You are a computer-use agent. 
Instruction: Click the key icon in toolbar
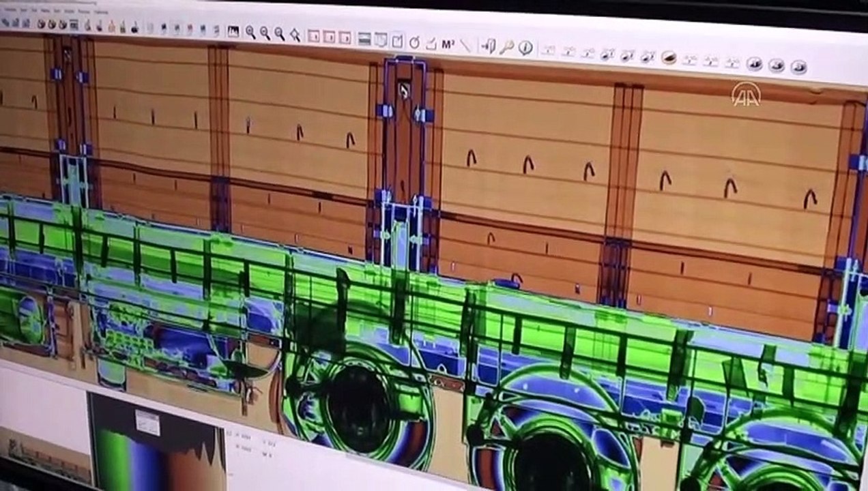pos(506,47)
